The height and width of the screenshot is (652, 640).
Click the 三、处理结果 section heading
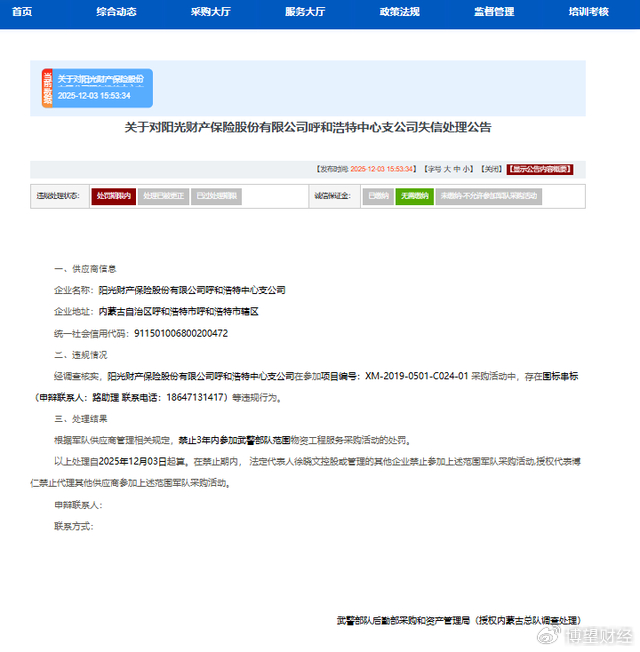coord(81,419)
